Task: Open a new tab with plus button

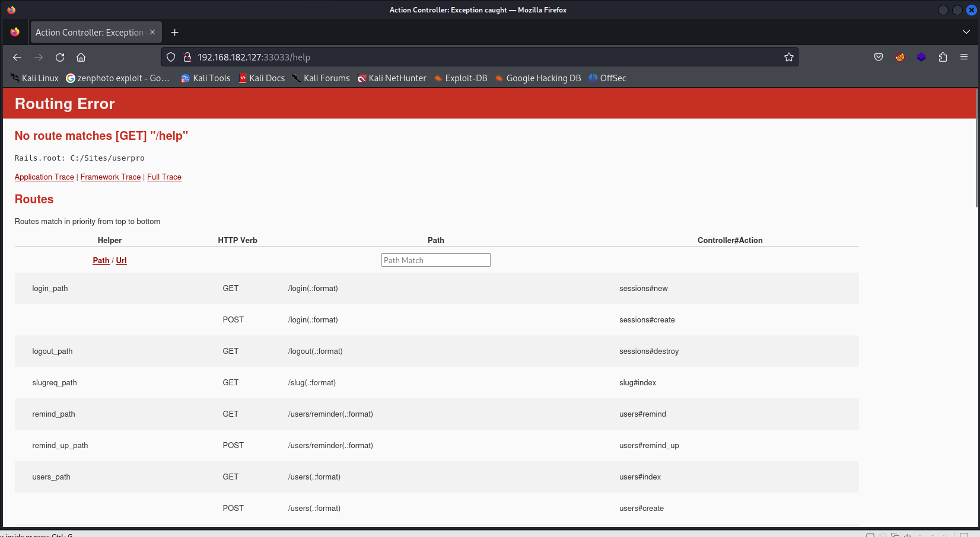Action: (175, 33)
